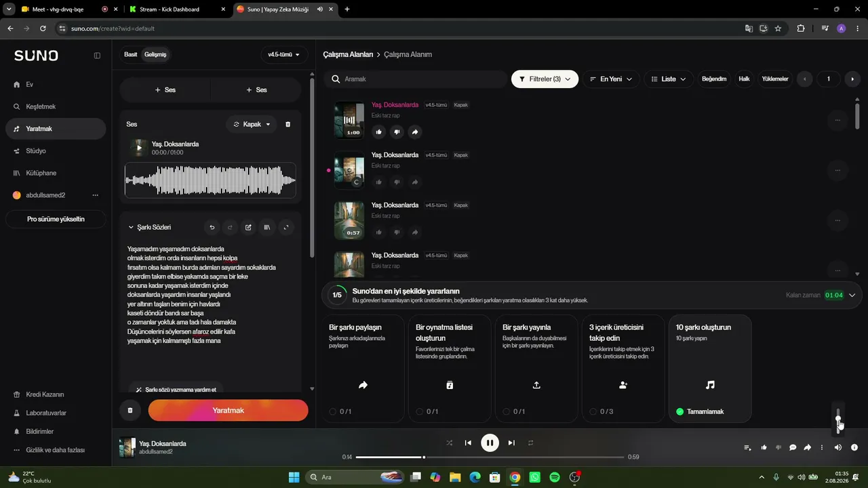
Task: Share the playing 1:00 Yaş. Doksanlarda song
Action: click(x=415, y=131)
